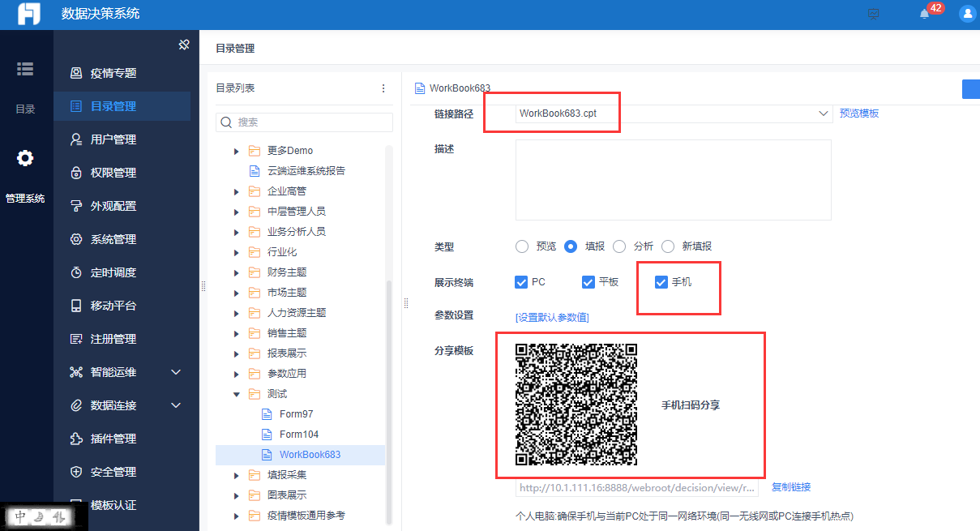Select the 预览 radio button
980x531 pixels.
(x=522, y=246)
